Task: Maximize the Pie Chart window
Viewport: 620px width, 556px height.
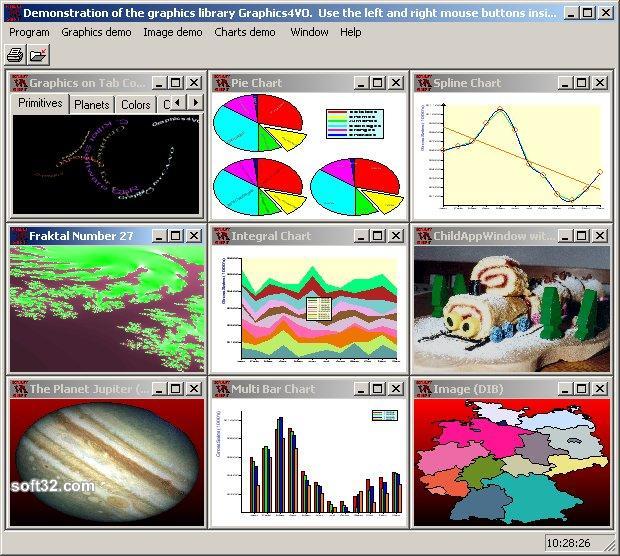Action: point(378,83)
